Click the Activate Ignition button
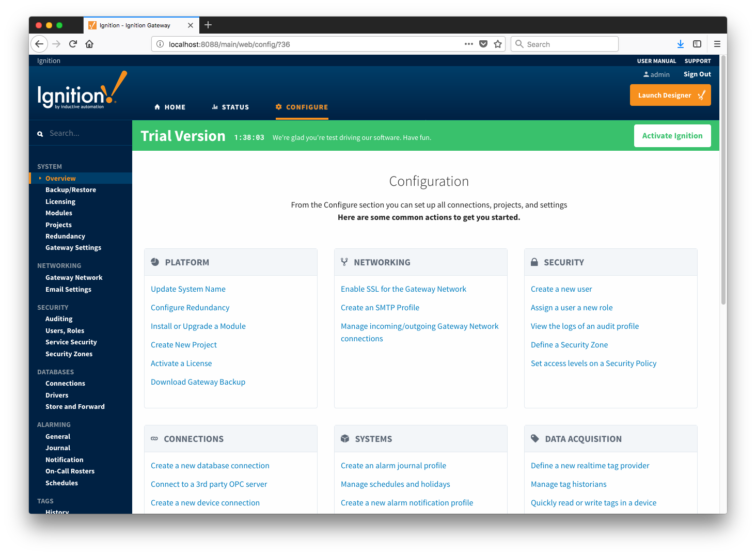Screen dimensions: 756x555 (x=672, y=136)
